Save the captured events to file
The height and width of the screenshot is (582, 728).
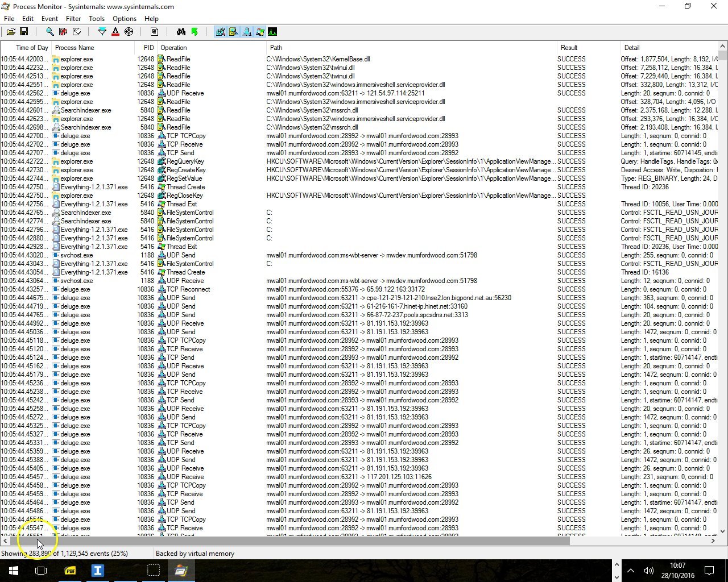point(24,31)
